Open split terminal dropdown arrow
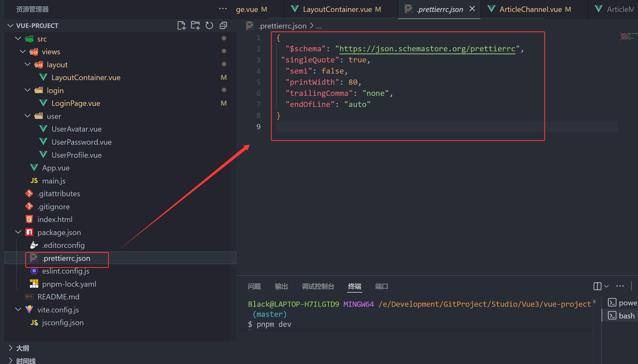 [x=606, y=286]
